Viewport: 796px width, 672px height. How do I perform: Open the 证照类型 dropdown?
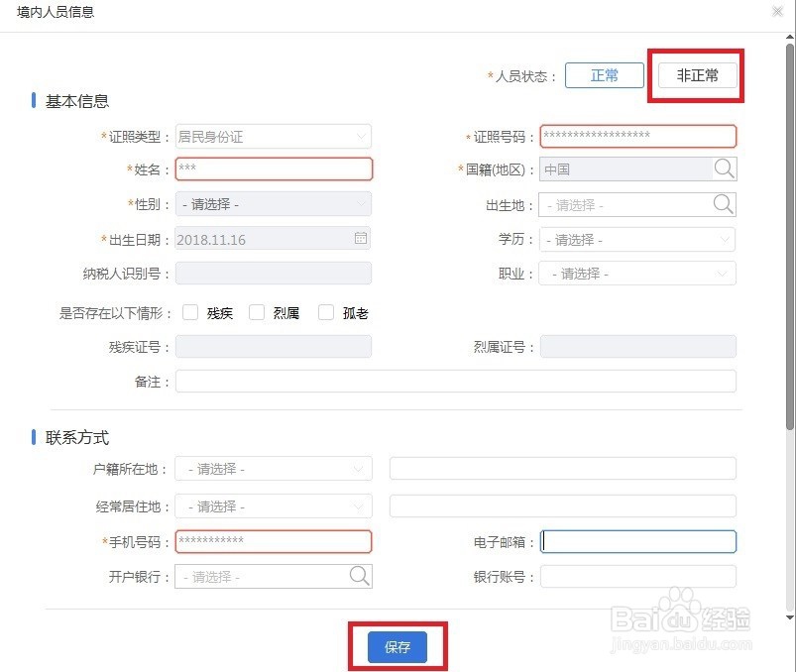point(274,137)
